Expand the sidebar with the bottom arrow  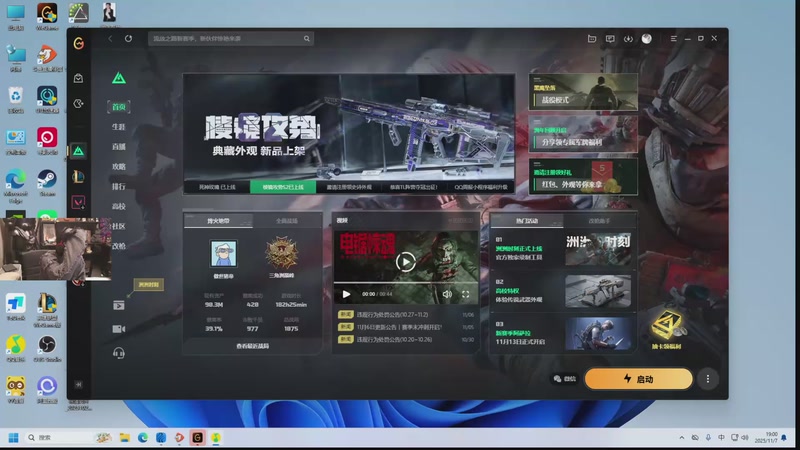tap(79, 384)
